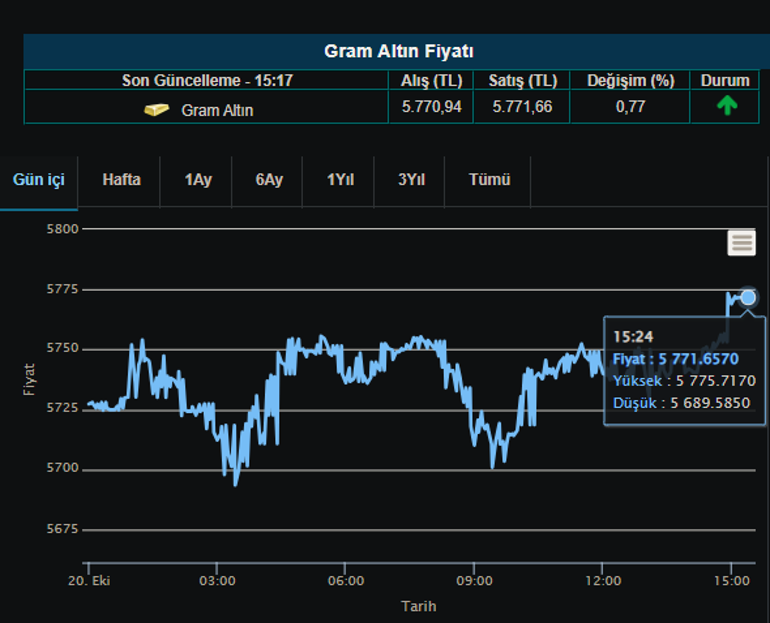Viewport: 770px width, 623px height.
Task: Click the highlighted data point on chart
Action: click(x=748, y=297)
